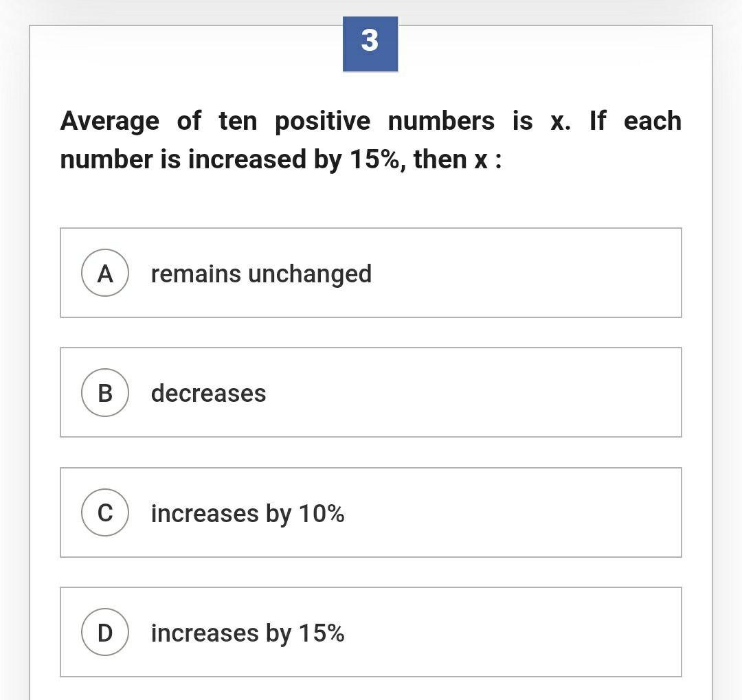Select the circular D option marker
The image size is (742, 700).
[104, 633]
